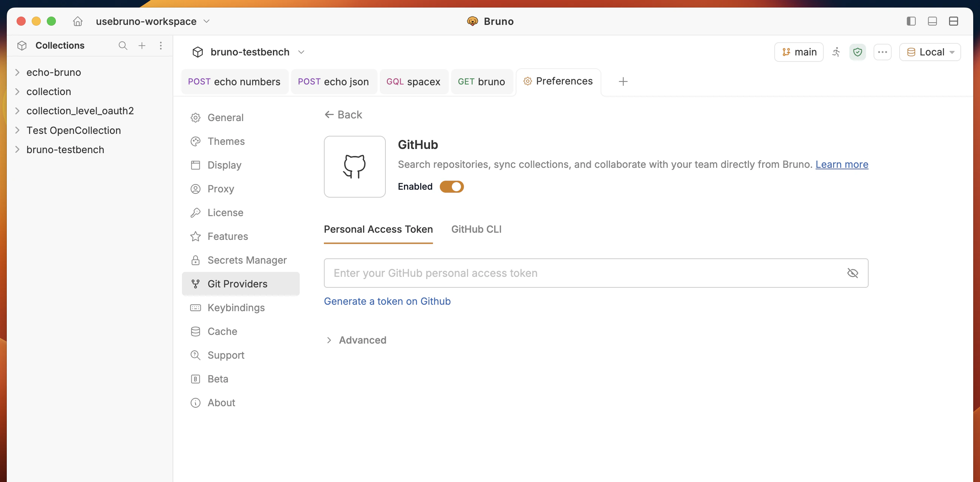Click Generate a token on Github link
Screen dimensions: 980x482
(387, 301)
